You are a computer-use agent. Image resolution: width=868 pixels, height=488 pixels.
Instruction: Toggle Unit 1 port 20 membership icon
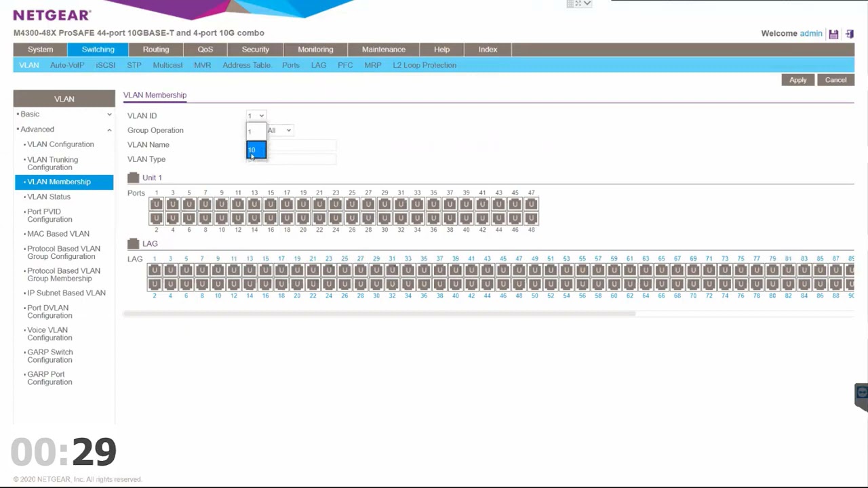(303, 218)
